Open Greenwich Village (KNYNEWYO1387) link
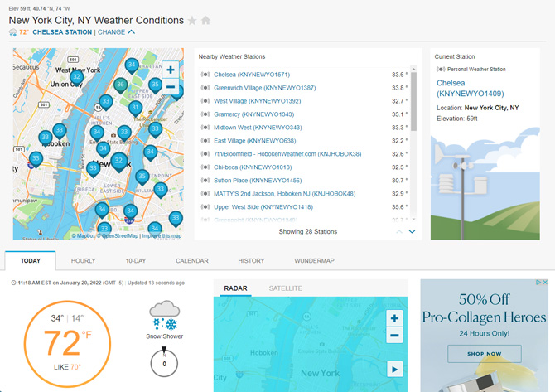 pos(265,88)
